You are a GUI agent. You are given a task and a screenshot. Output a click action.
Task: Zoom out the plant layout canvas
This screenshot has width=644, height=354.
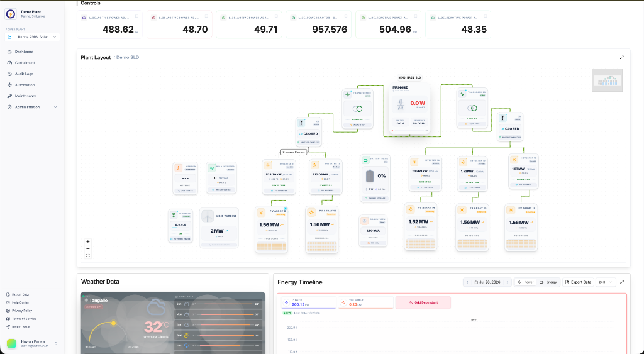(x=88, y=249)
